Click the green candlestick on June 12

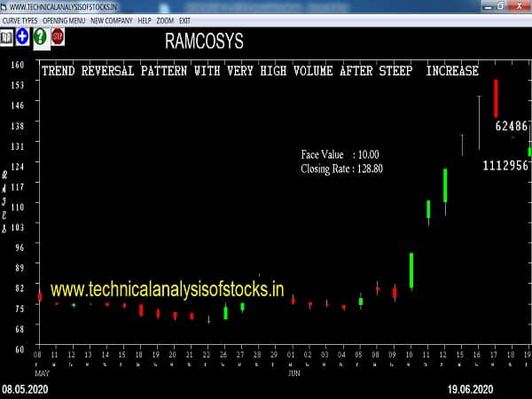445,186
